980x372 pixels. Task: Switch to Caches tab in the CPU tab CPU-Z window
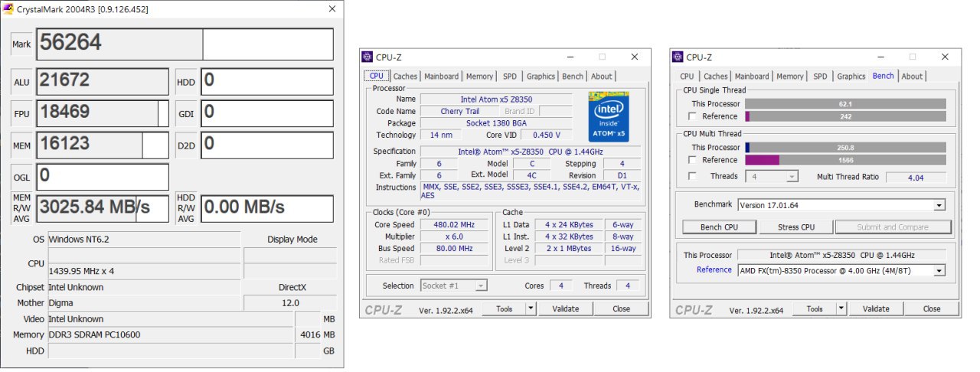point(405,77)
